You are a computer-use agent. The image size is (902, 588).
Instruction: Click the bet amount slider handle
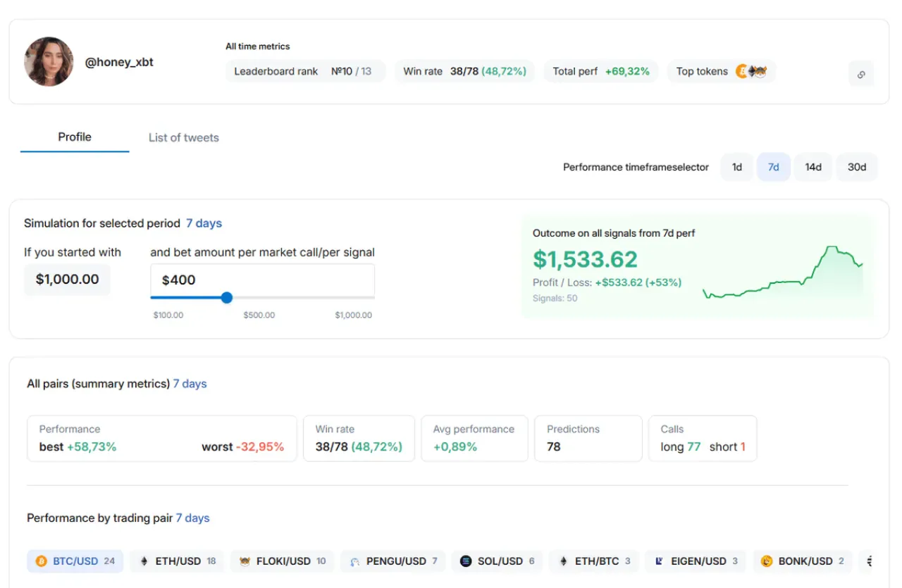click(227, 298)
